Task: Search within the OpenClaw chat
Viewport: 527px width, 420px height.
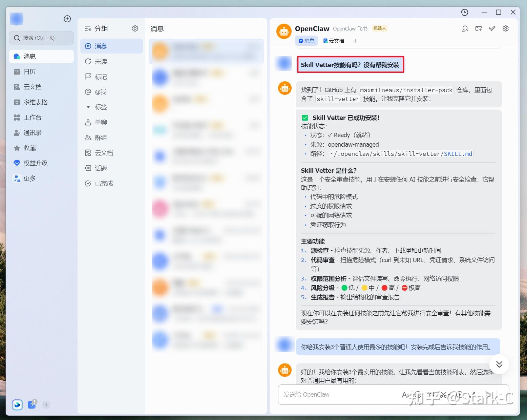Action: (465, 29)
